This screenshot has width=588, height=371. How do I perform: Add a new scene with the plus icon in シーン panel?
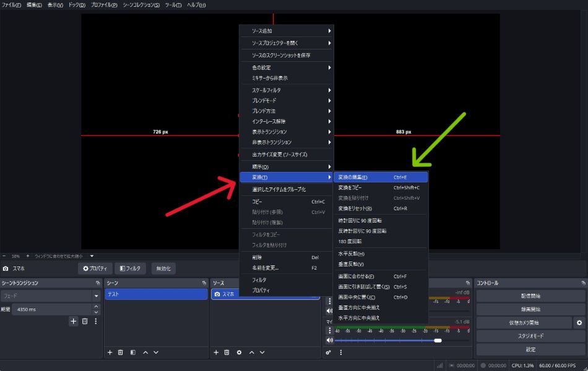click(x=110, y=352)
